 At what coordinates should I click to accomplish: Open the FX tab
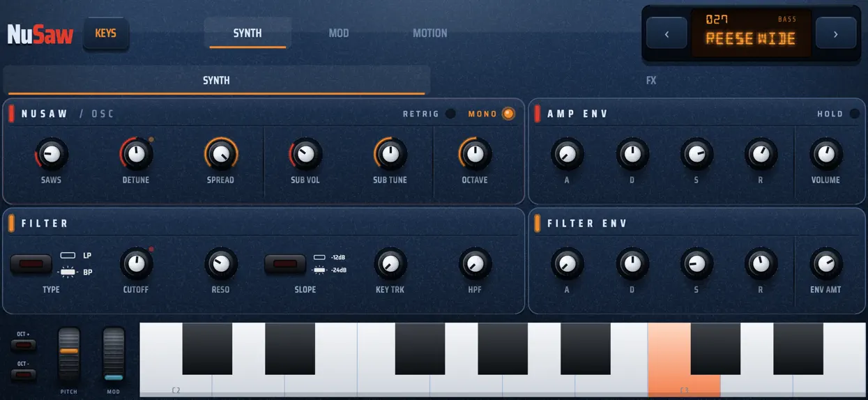(x=651, y=81)
